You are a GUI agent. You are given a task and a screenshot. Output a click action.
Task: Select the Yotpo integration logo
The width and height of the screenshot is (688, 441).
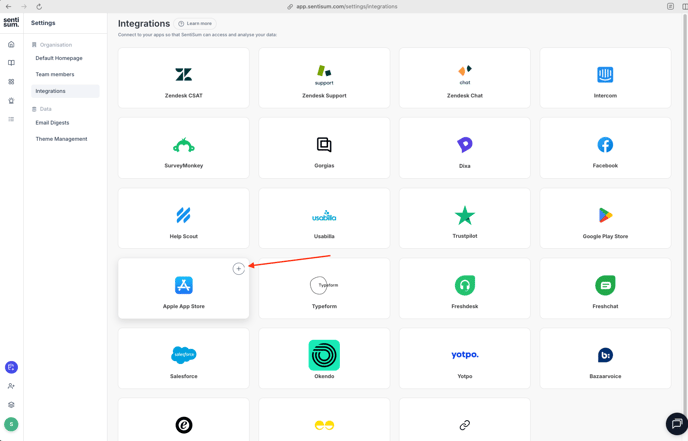[x=465, y=355]
